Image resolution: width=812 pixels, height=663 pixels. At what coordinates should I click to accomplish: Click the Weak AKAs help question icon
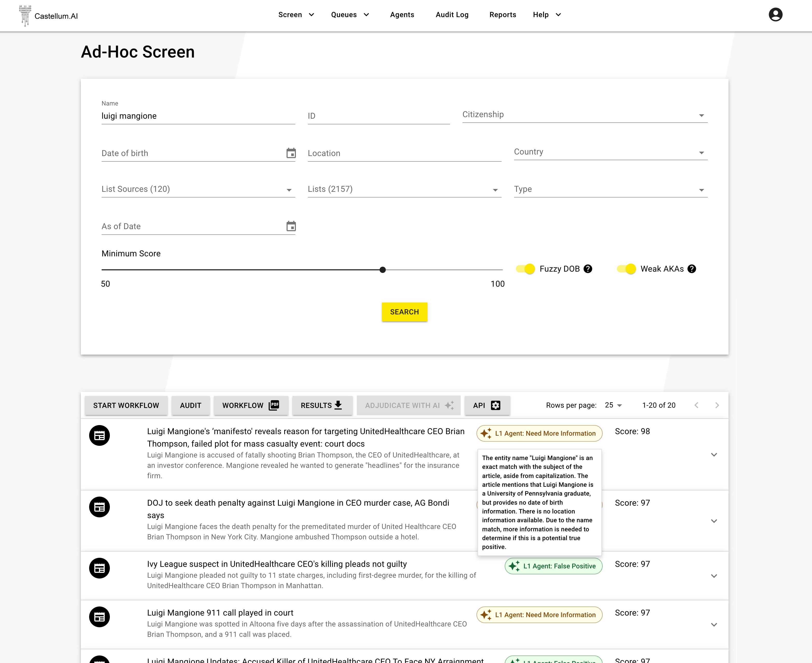pyautogui.click(x=692, y=269)
